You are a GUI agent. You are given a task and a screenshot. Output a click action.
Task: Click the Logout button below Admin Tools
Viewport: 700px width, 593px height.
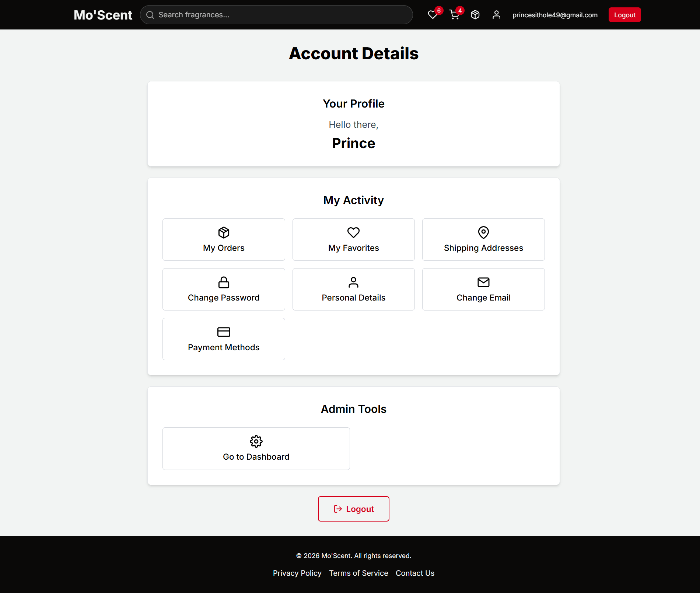click(353, 509)
